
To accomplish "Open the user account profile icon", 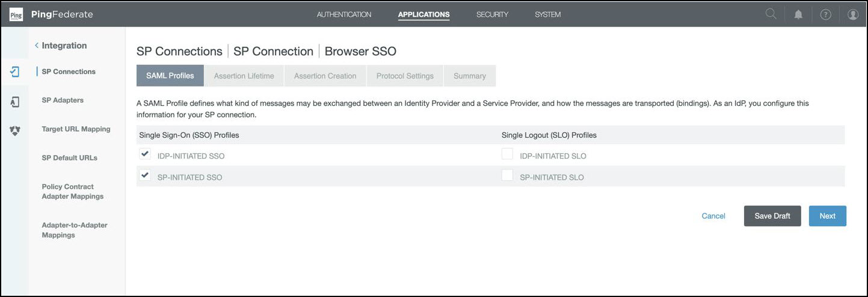I will [x=853, y=15].
